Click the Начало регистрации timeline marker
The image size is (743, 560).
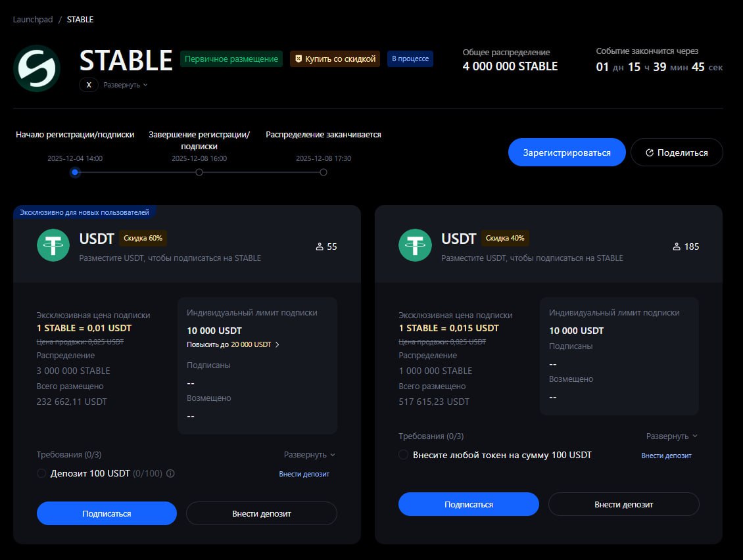tap(75, 172)
